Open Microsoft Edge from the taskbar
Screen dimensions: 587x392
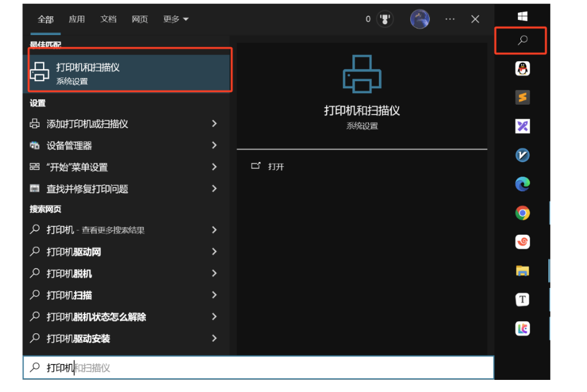click(522, 185)
